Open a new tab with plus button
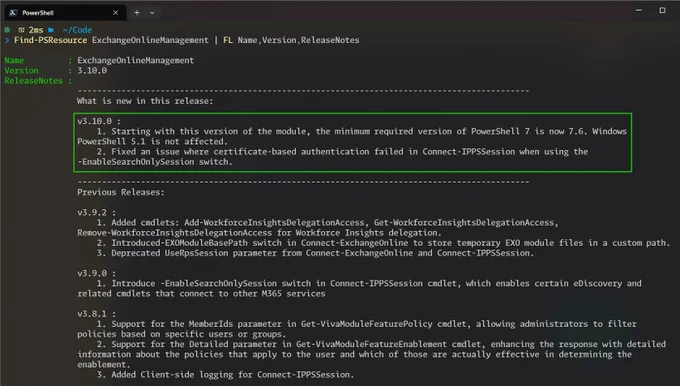The image size is (680, 386). click(137, 13)
